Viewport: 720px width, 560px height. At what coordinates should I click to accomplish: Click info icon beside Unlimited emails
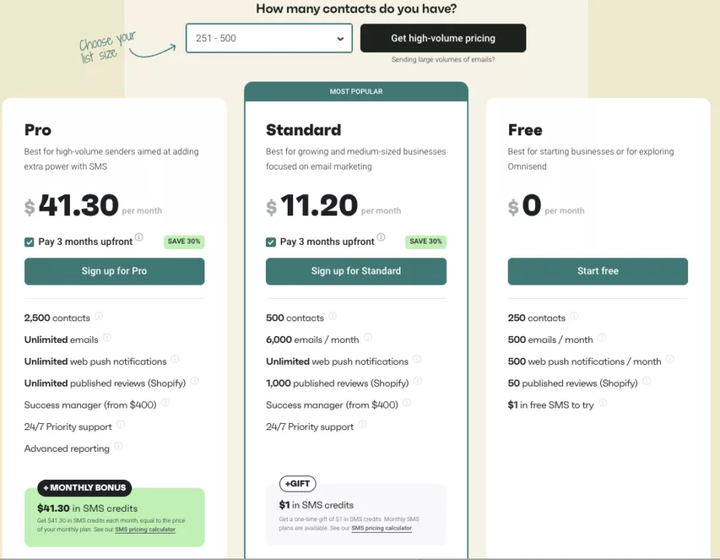tap(107, 337)
